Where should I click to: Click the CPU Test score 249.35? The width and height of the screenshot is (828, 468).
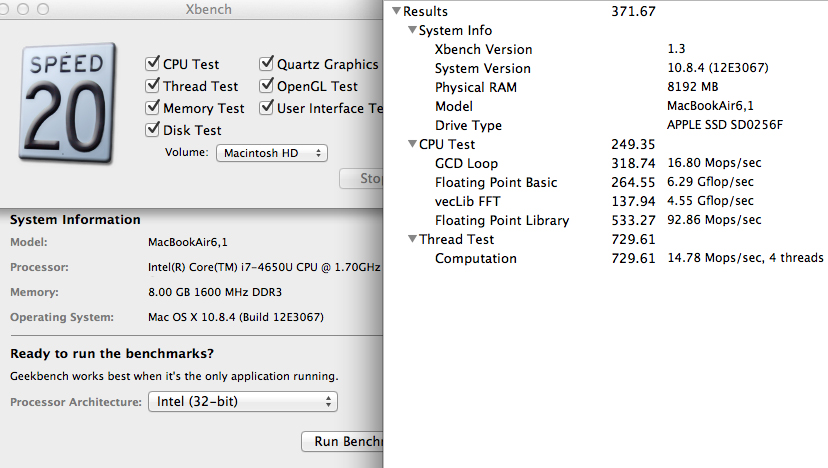pos(633,144)
